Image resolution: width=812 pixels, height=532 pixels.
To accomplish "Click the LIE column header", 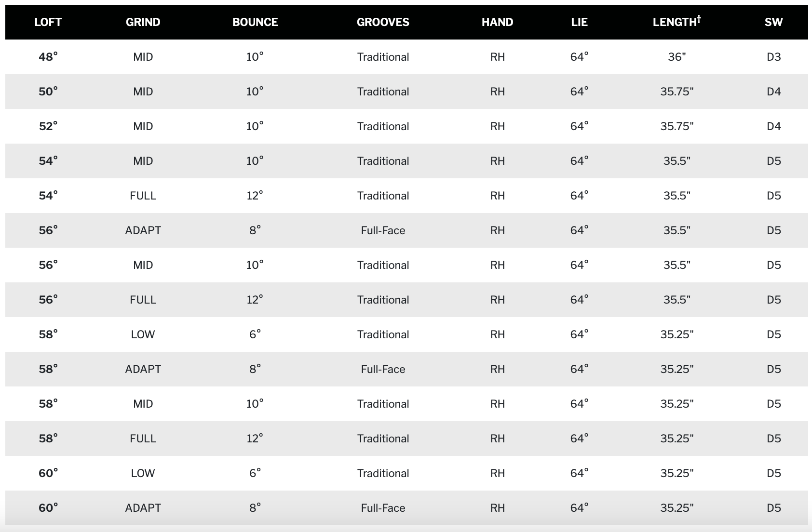I will (x=579, y=22).
